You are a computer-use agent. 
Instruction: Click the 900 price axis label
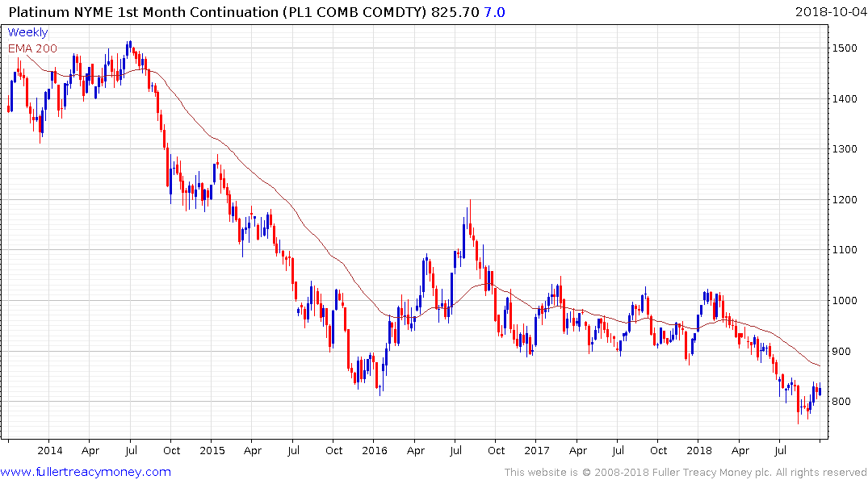click(x=842, y=351)
